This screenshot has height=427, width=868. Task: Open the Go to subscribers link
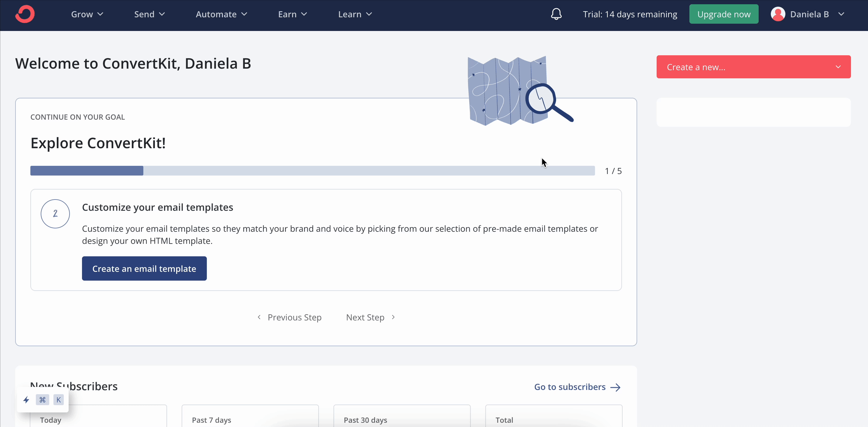point(577,387)
